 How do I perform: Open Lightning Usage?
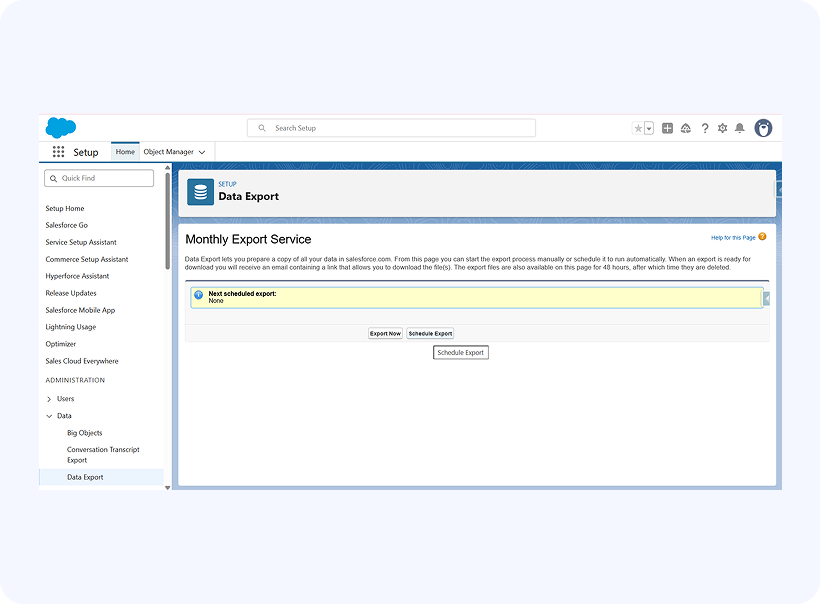tap(71, 327)
